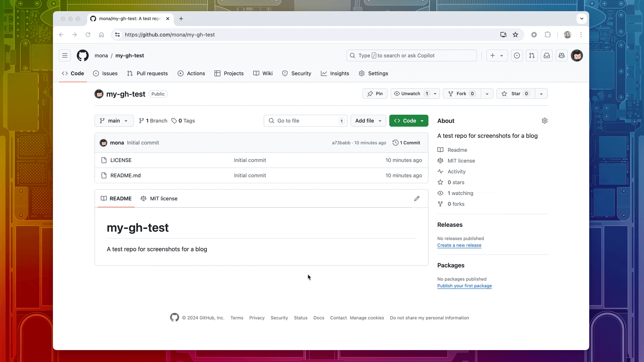Click Manage cookies in footer
Viewport: 644px width, 362px height.
tap(367, 318)
